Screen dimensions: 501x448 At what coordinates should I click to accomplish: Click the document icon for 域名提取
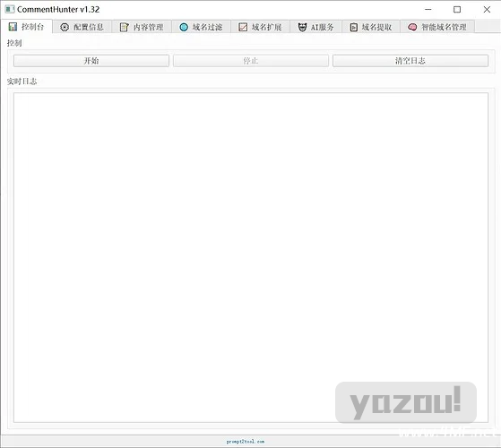[x=353, y=27]
